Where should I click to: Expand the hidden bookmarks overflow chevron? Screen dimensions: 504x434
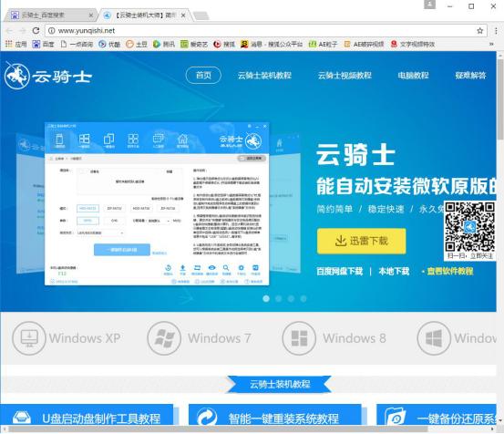tap(491, 44)
